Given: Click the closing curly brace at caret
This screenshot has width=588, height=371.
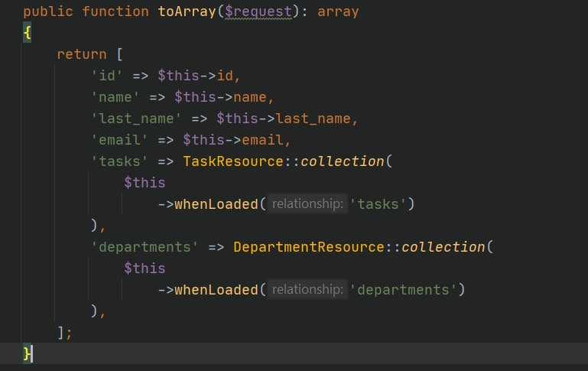Looking at the screenshot, I should pos(27,353).
